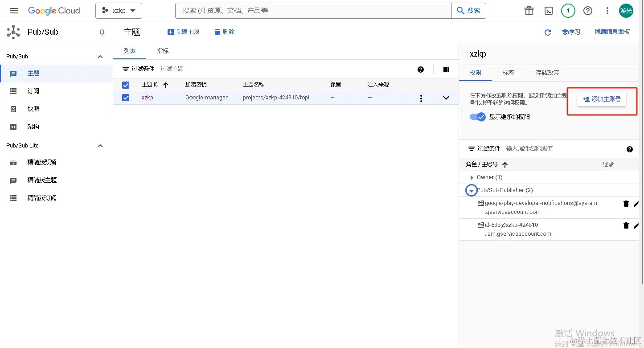The height and width of the screenshot is (348, 644).
Task: Open the user account avatar
Action: pyautogui.click(x=626, y=11)
